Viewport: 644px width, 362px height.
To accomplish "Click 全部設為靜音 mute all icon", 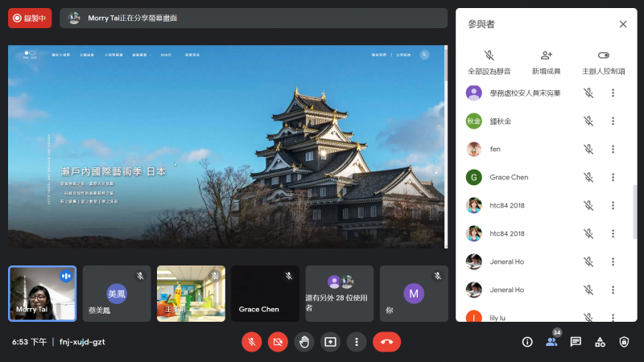I will point(489,56).
